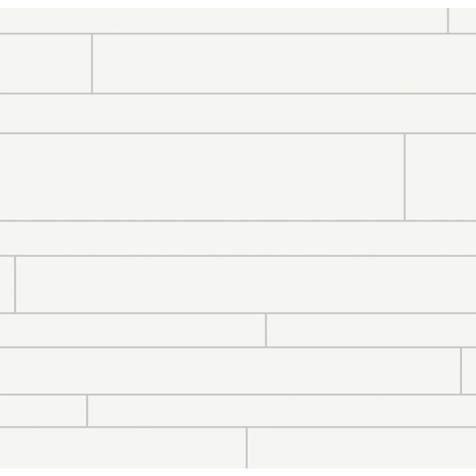The height and width of the screenshot is (476, 476).
Task: Select the long plank in the topmost row
Action: click(x=223, y=20)
